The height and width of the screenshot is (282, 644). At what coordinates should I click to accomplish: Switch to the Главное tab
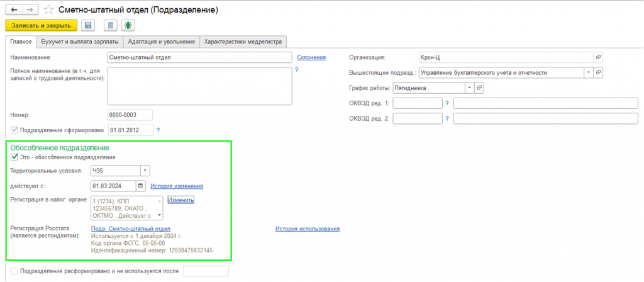point(21,42)
